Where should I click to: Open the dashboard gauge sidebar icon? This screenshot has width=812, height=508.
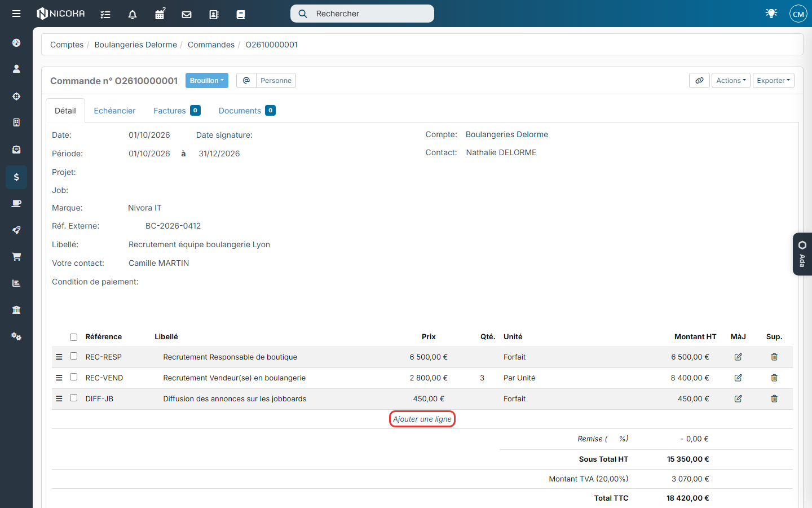click(x=16, y=43)
